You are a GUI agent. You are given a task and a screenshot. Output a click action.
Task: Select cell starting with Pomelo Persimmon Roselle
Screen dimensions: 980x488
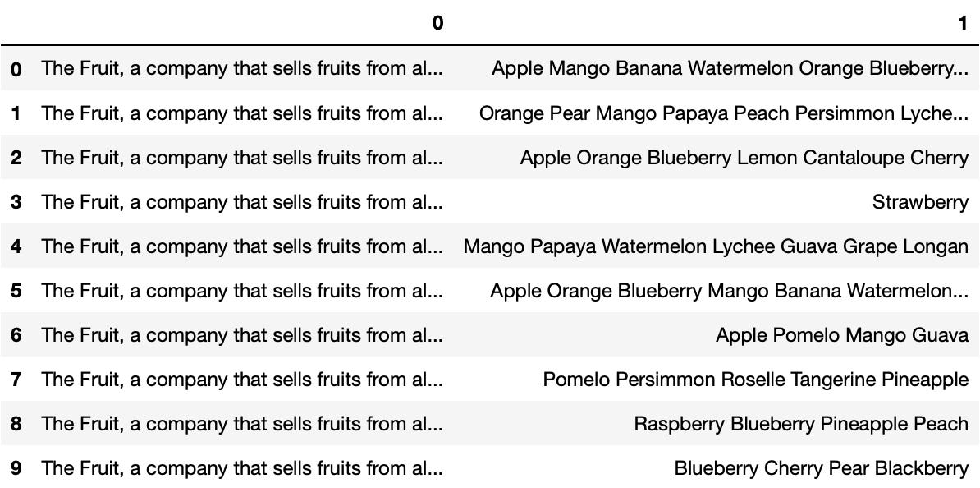(x=755, y=380)
